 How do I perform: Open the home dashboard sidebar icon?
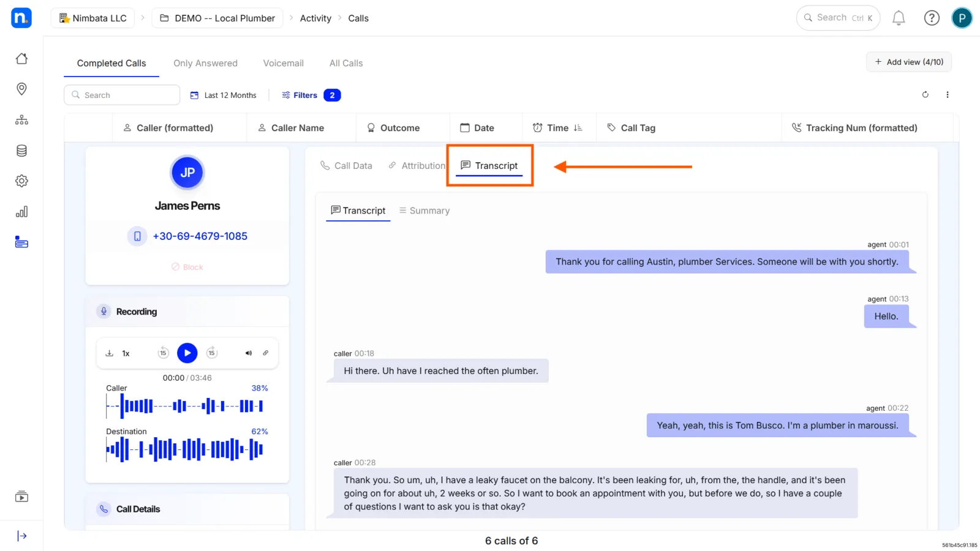click(21, 59)
